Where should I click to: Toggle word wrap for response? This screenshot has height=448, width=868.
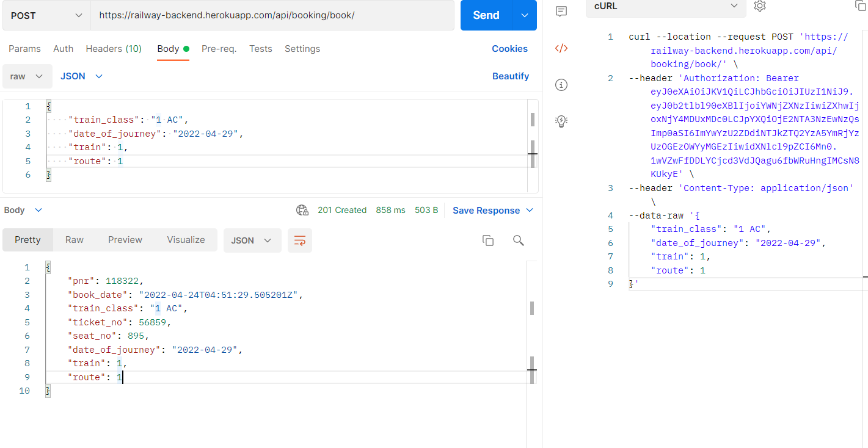[300, 240]
